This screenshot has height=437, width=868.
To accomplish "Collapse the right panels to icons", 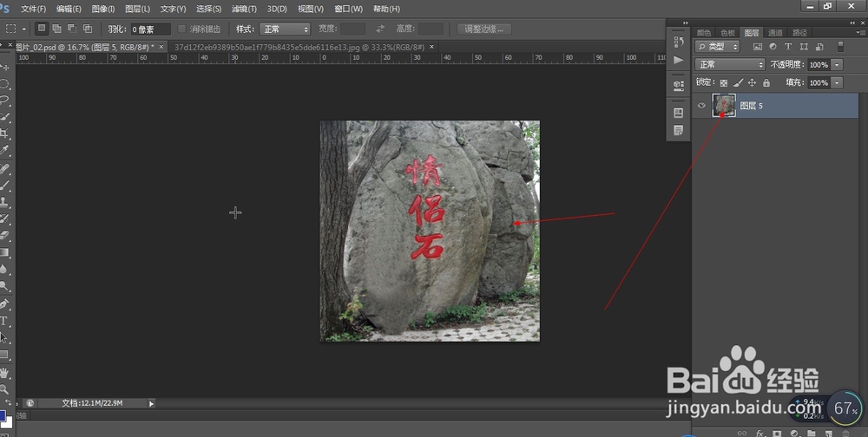I will click(852, 23).
